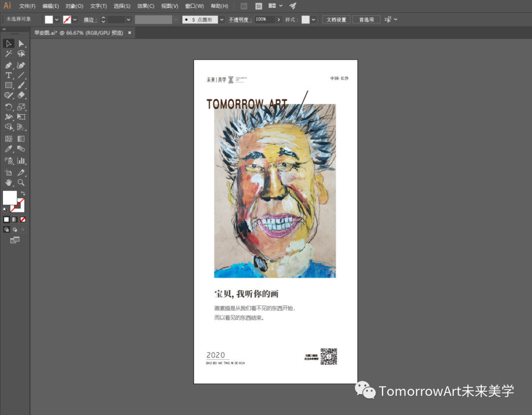Open the 窗口(W) menu

(195, 6)
